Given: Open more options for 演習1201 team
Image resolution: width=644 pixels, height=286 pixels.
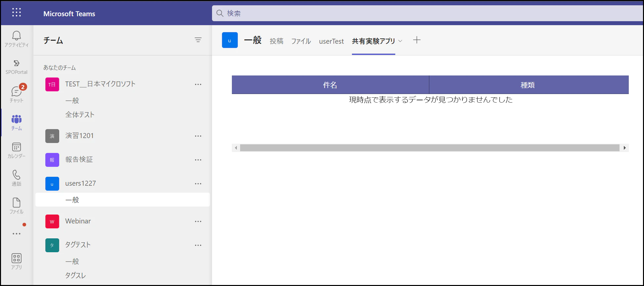Looking at the screenshot, I should coord(198,136).
